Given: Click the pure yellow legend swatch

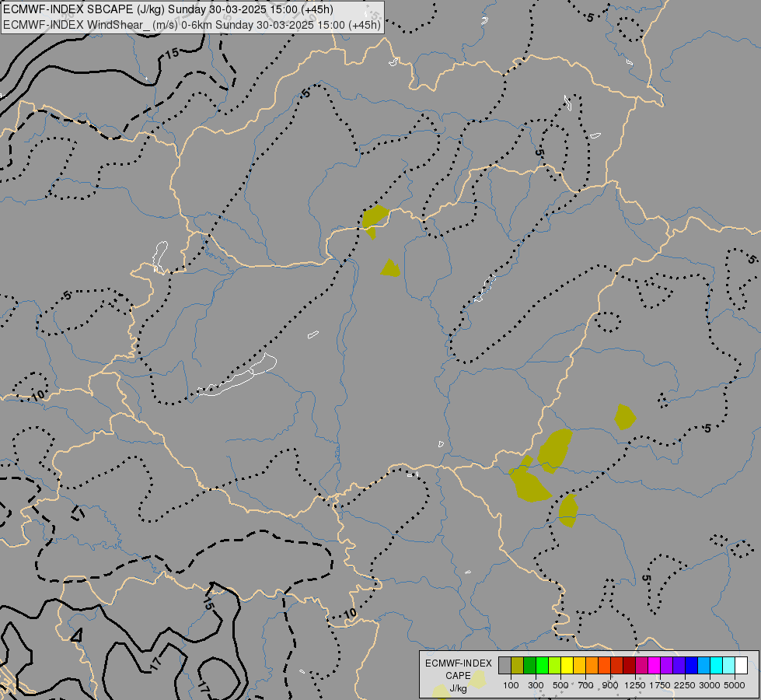Looking at the screenshot, I should (x=567, y=665).
